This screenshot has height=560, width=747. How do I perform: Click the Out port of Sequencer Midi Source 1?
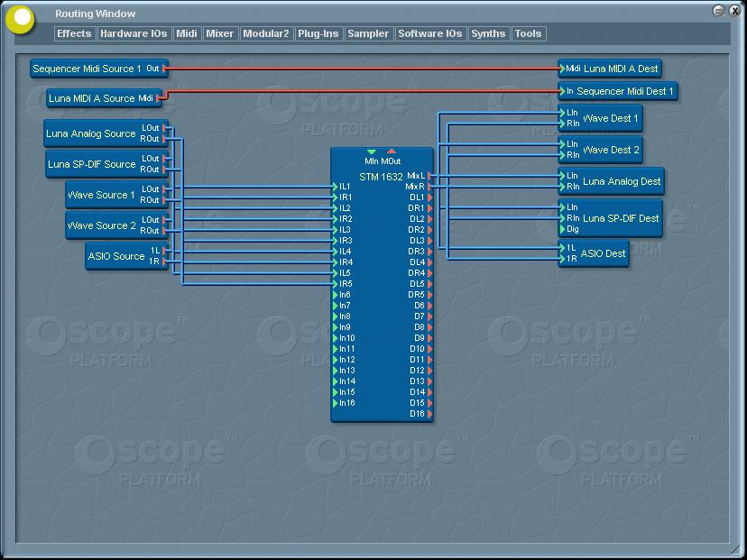click(x=164, y=69)
